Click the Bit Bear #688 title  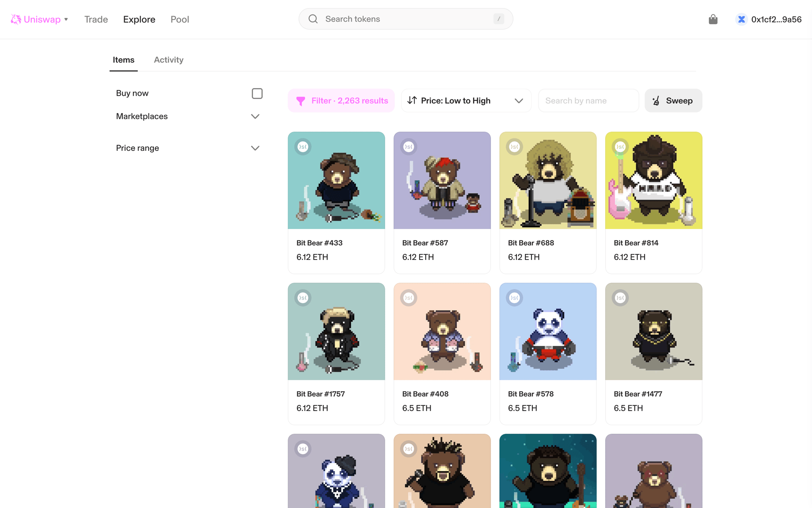(531, 243)
